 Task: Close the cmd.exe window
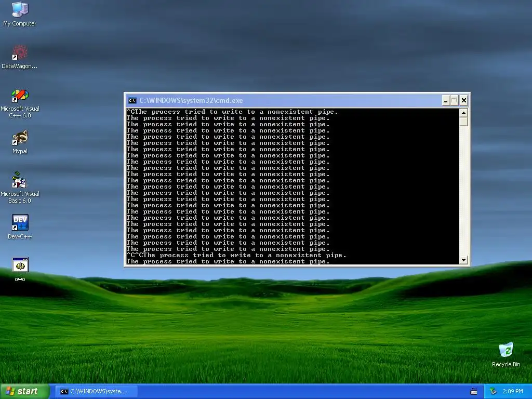tap(464, 100)
